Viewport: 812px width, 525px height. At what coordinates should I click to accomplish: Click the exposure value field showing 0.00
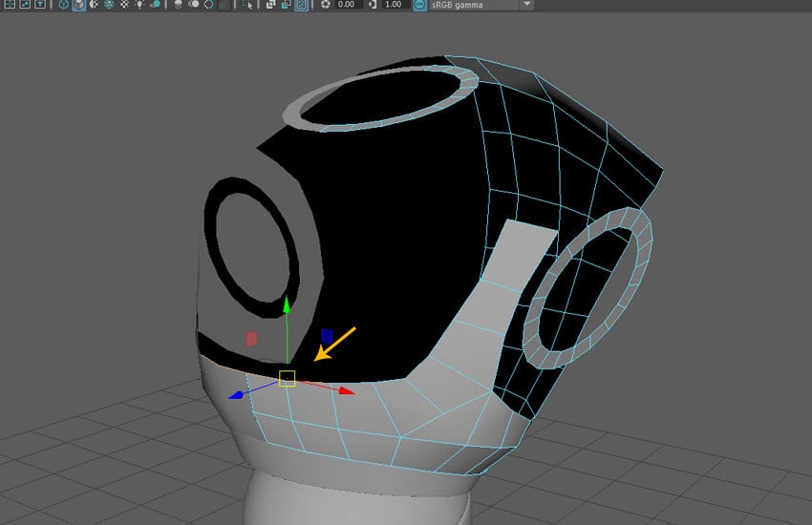click(x=346, y=5)
